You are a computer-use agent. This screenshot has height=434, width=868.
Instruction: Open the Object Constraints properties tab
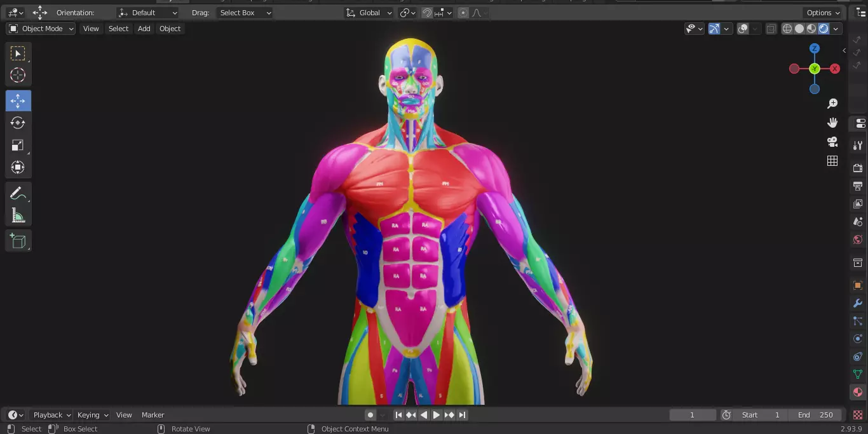(858, 356)
